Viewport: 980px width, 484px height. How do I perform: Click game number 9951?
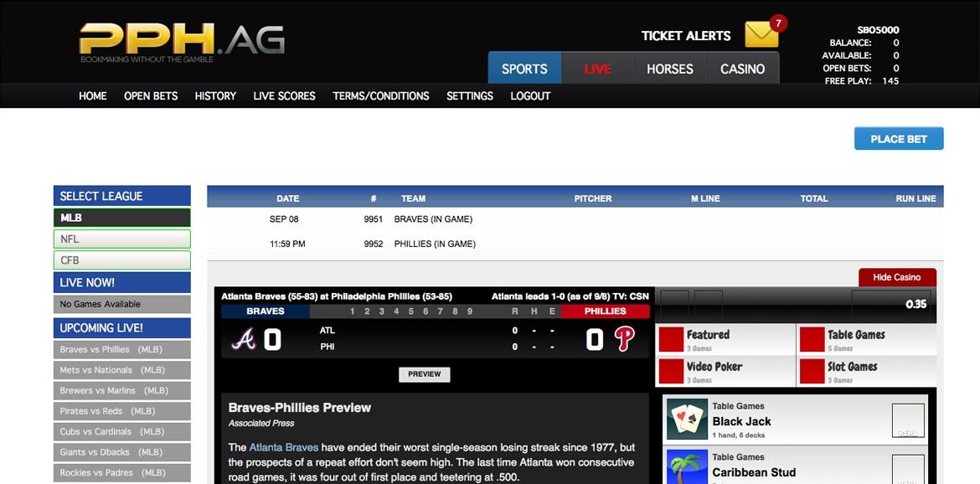pyautogui.click(x=373, y=219)
